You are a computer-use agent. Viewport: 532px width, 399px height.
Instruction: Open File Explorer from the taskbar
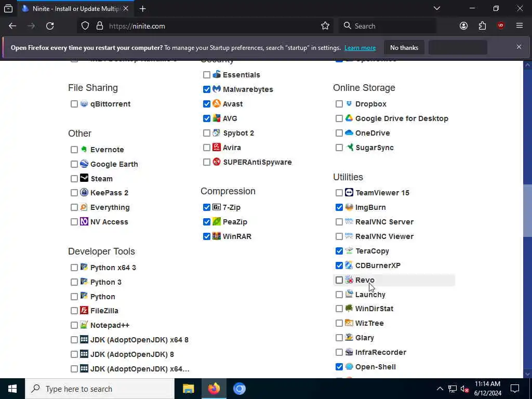(188, 389)
